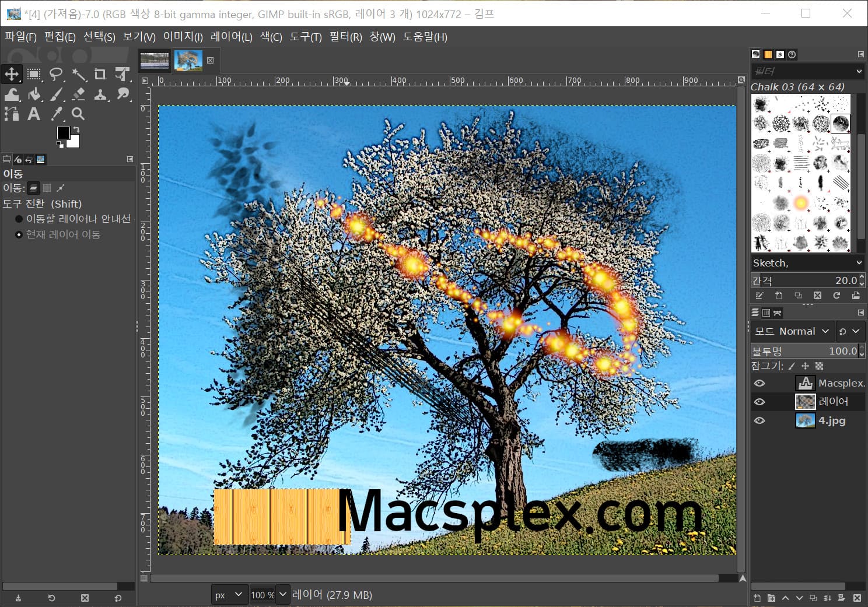Click the white background color swatch

click(75, 143)
